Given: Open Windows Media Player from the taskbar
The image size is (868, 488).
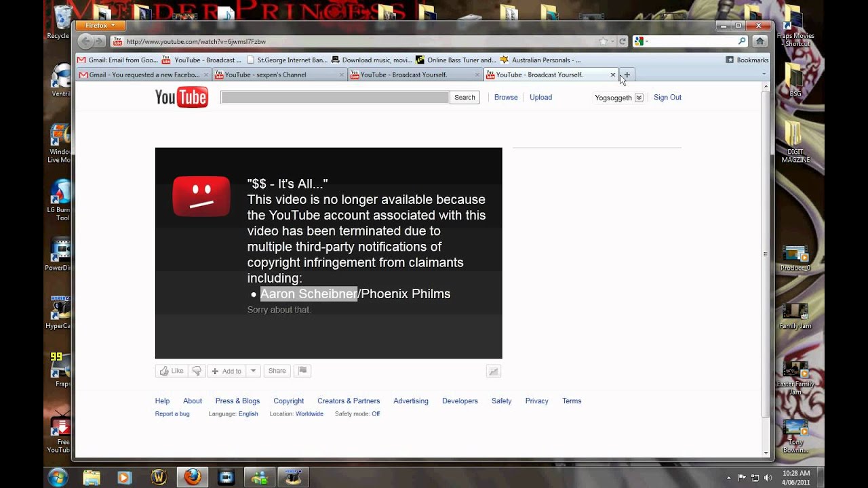Looking at the screenshot, I should tap(124, 477).
